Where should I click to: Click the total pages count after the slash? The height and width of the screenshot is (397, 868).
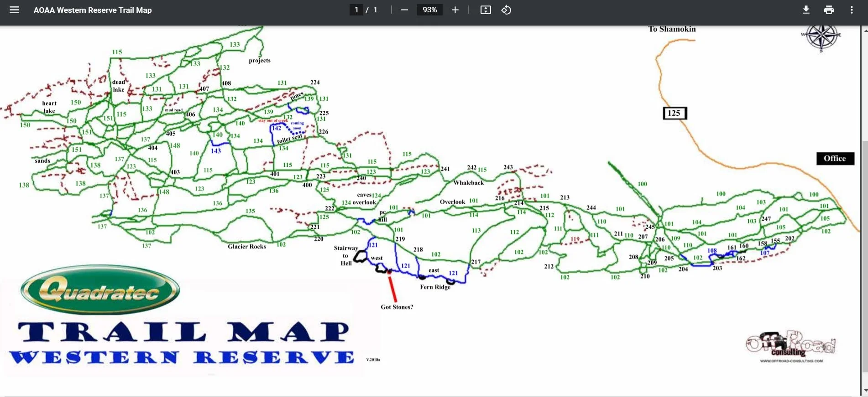coord(376,10)
